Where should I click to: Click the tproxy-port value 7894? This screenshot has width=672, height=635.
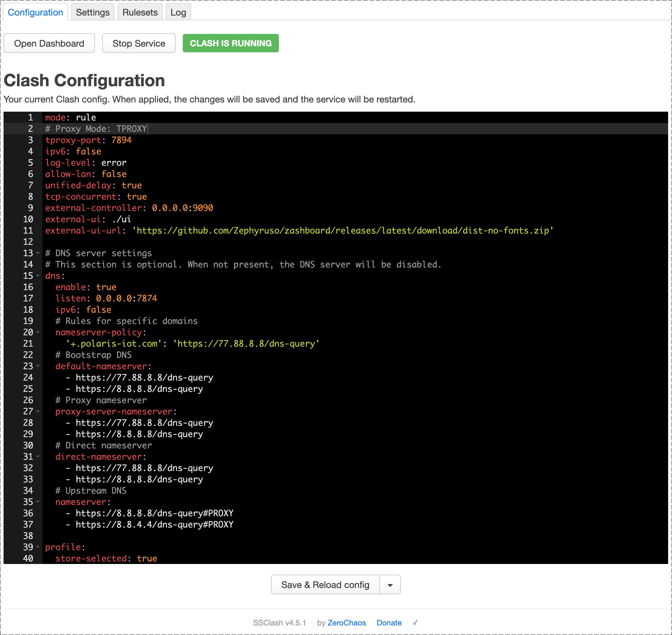click(122, 140)
